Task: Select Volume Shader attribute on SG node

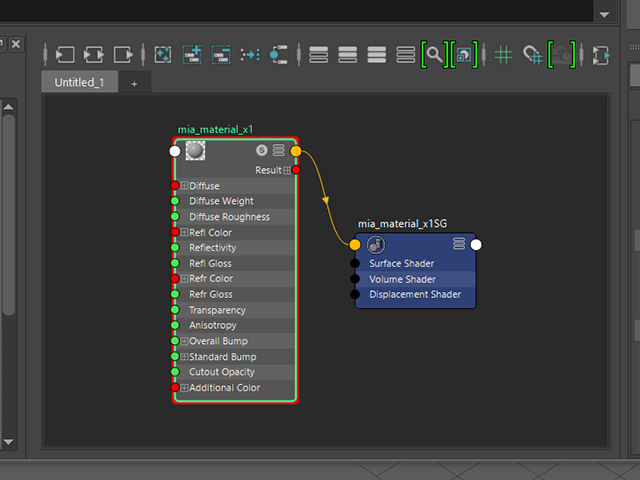Action: tap(416, 279)
